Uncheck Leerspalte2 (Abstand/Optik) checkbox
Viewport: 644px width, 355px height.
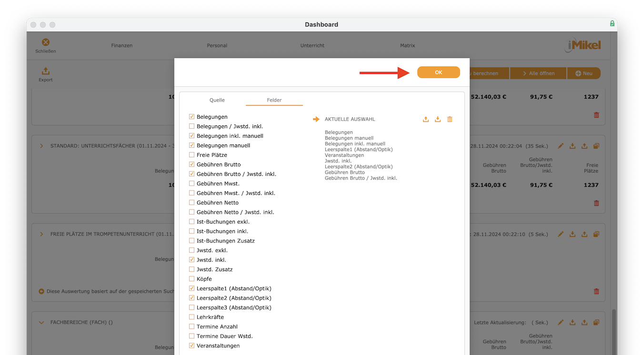coord(191,298)
